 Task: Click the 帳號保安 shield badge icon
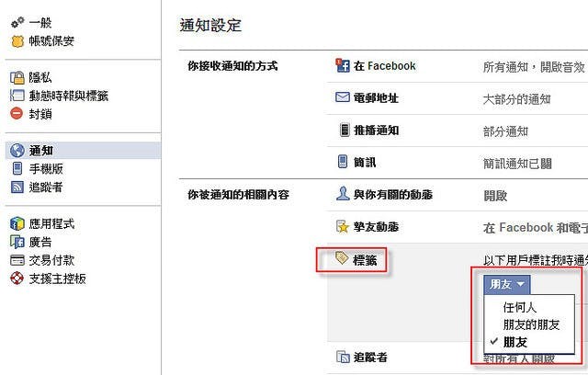[x=17, y=41]
